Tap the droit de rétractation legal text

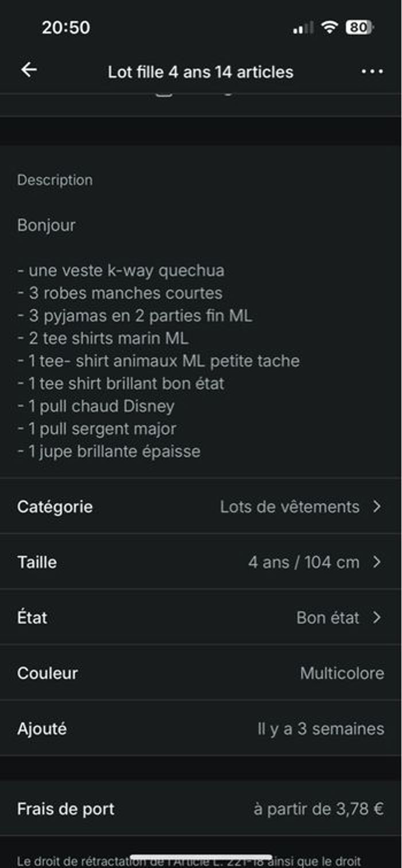tap(189, 861)
